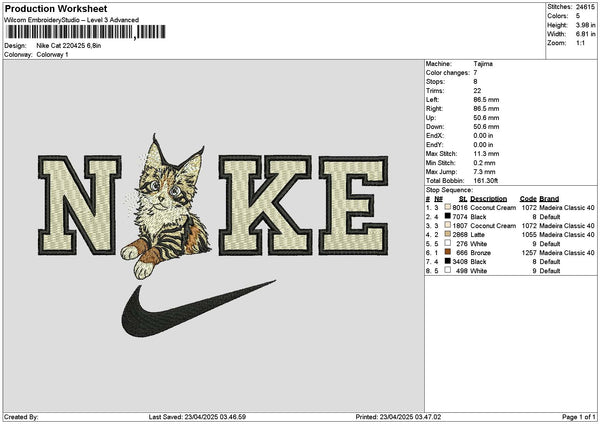Click the "Bronze" description in row 6
Screen dimensions: 600x424
pyautogui.click(x=481, y=253)
